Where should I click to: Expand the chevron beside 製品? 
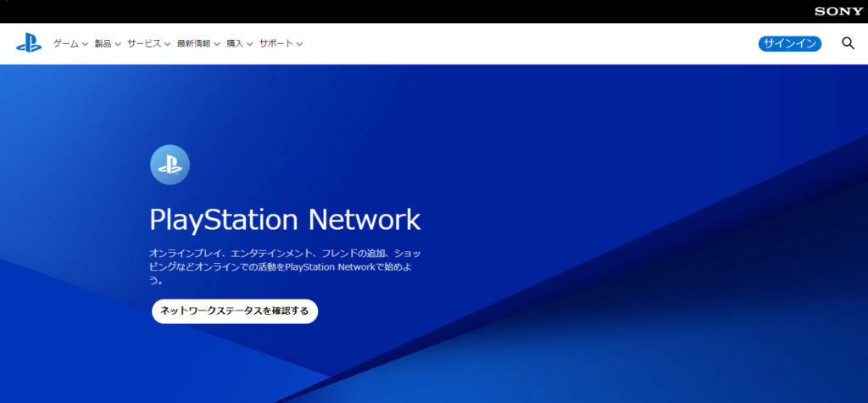(117, 44)
